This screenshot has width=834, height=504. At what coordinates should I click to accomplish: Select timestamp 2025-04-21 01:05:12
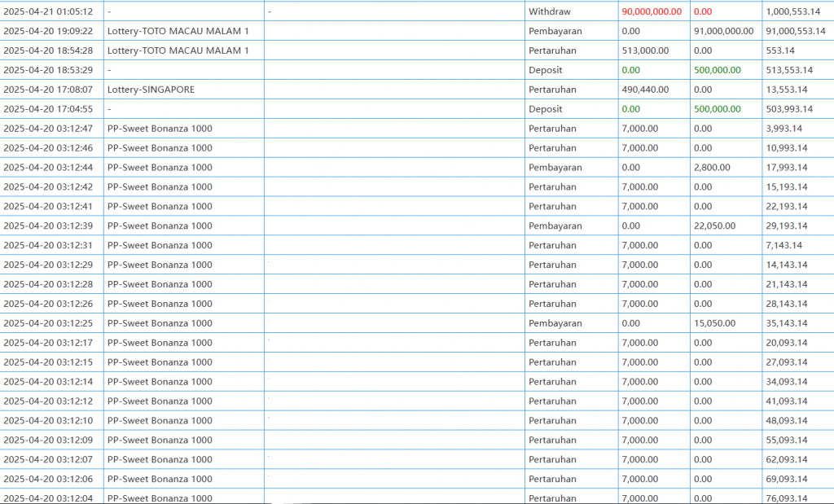48,11
